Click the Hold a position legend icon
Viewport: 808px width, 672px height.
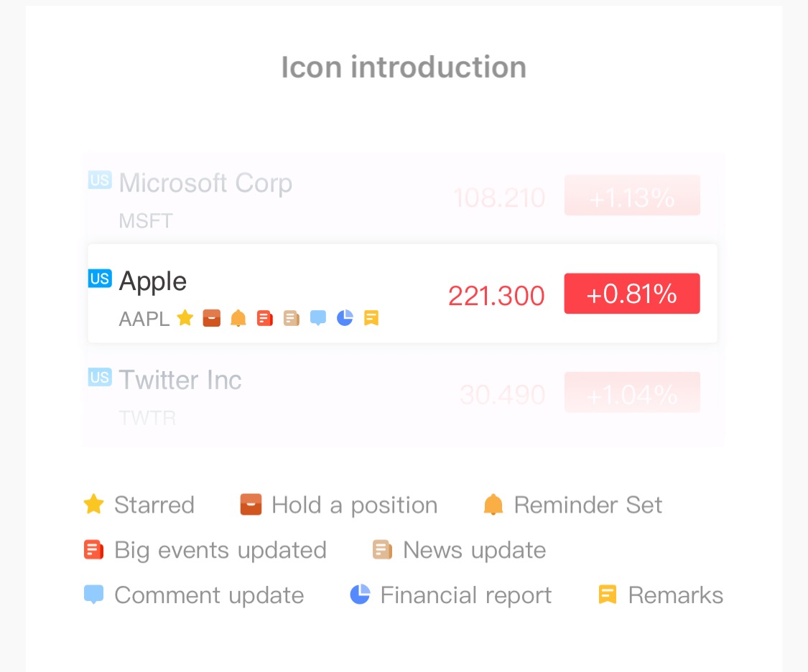click(x=251, y=504)
